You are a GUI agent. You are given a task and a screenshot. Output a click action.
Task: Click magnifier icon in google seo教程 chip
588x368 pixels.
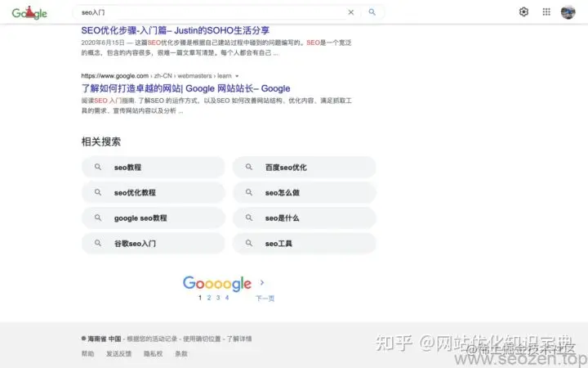tap(98, 218)
